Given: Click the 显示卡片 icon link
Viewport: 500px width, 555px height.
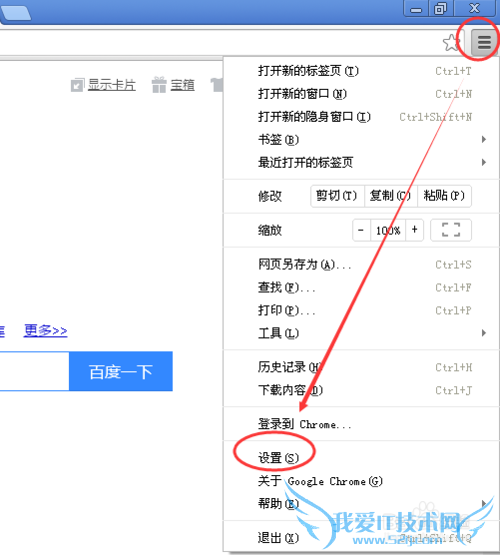Looking at the screenshot, I should pyautogui.click(x=103, y=85).
